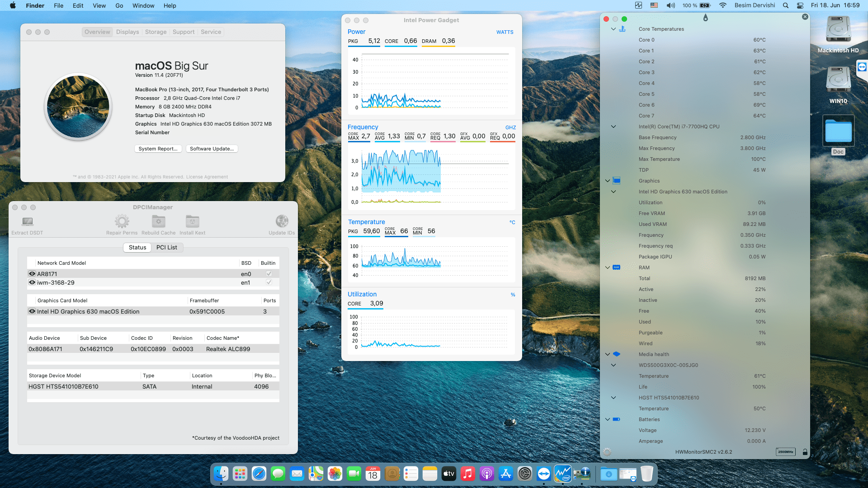868x488 pixels.
Task: Collapse Graphics group in HWMonitor
Action: pyautogui.click(x=608, y=181)
